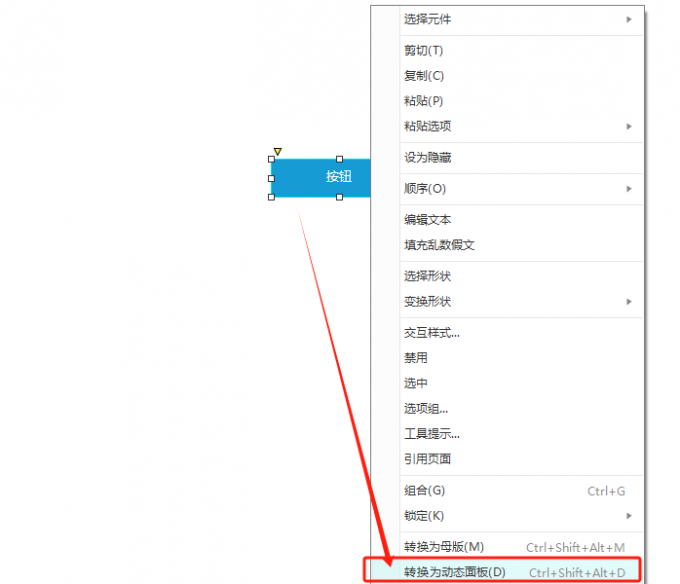Open the 粘贴选项 submenu

(x=507, y=127)
